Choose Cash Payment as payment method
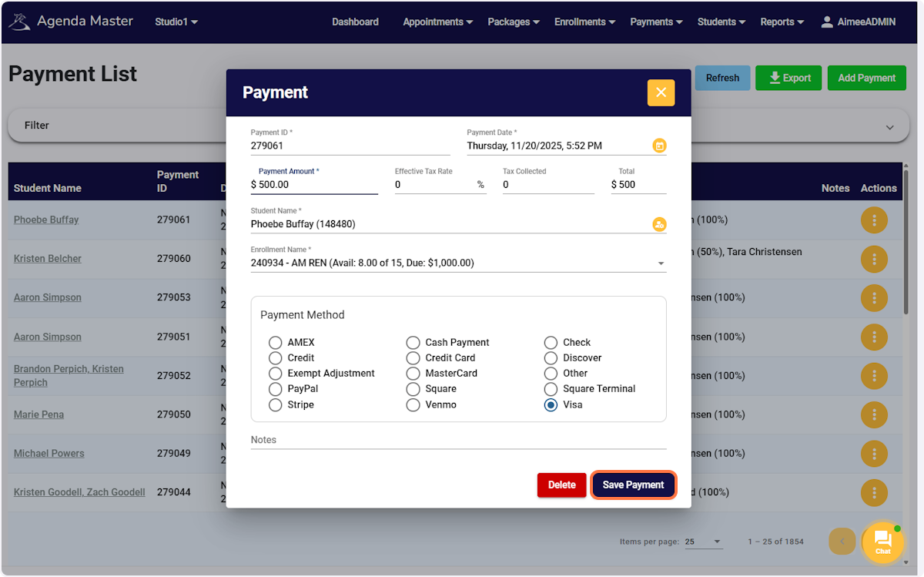Viewport: 924px width, 577px height. click(x=413, y=342)
